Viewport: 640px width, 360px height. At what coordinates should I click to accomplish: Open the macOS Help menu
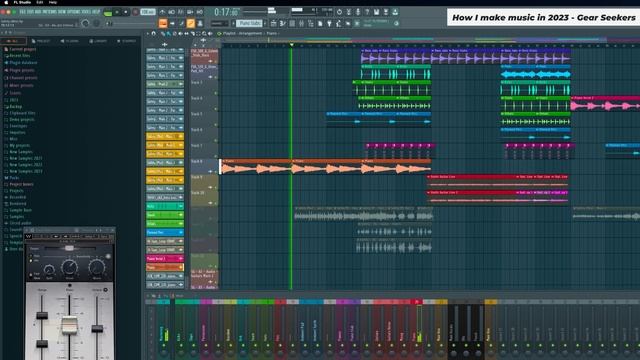pyautogui.click(x=53, y=2)
